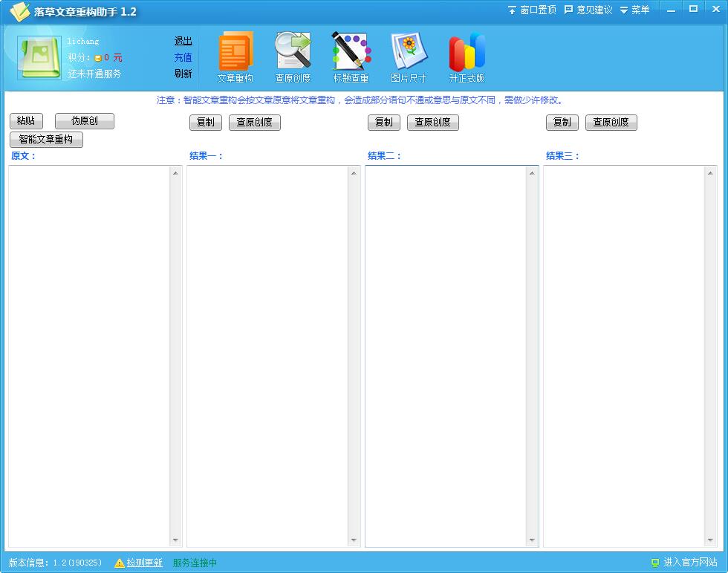728x573 pixels.
Task: Click 结果二 scrollbar up arrow
Action: (532, 173)
